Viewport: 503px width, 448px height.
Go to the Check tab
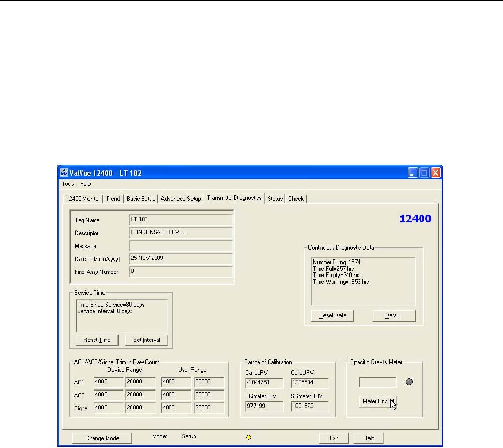296,199
